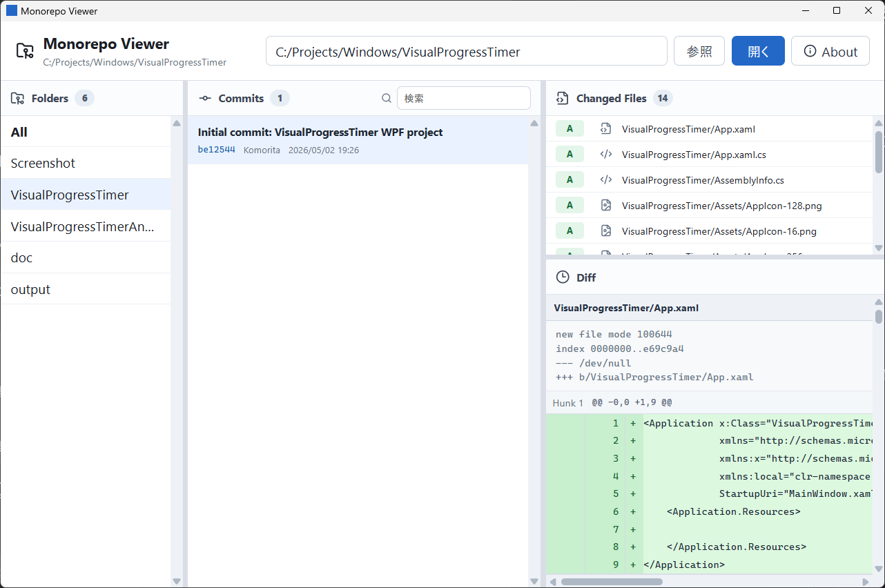
Task: Select the Screenshot folder
Action: tap(86, 163)
